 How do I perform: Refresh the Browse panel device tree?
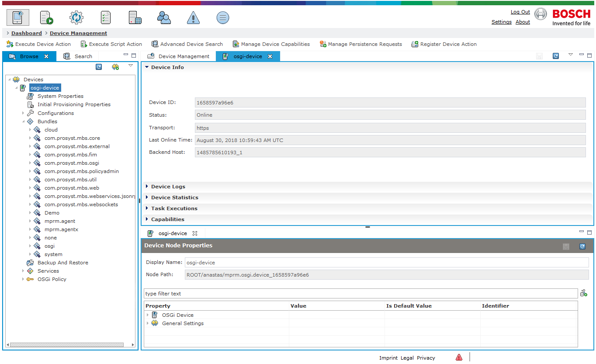click(x=99, y=67)
